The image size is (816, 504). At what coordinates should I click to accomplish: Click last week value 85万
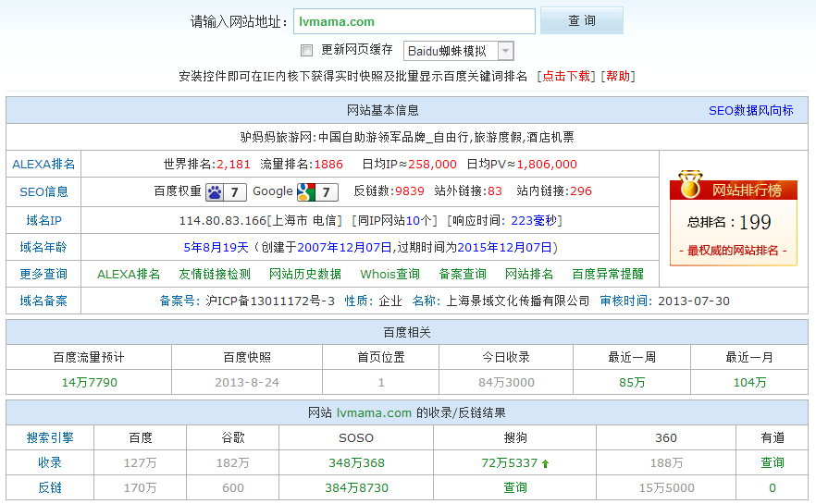coord(632,383)
